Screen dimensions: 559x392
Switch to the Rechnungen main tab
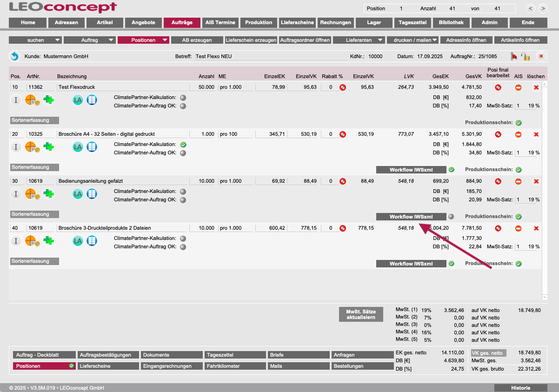click(x=335, y=22)
